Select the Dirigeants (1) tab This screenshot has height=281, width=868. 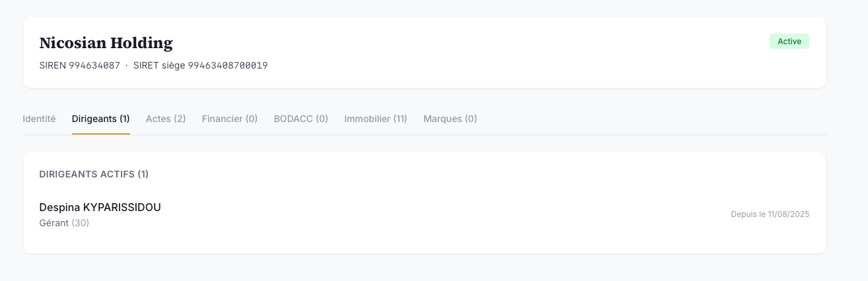tap(101, 119)
